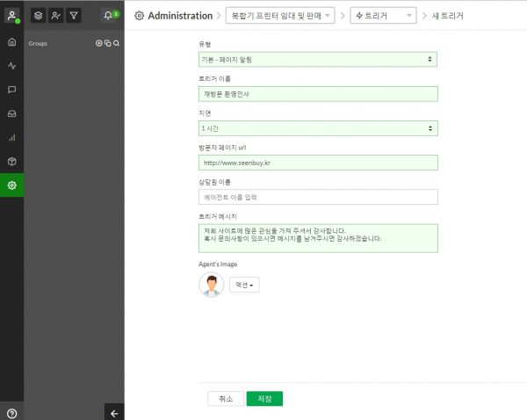
Task: Open the Chat messages icon
Action: click(x=12, y=90)
